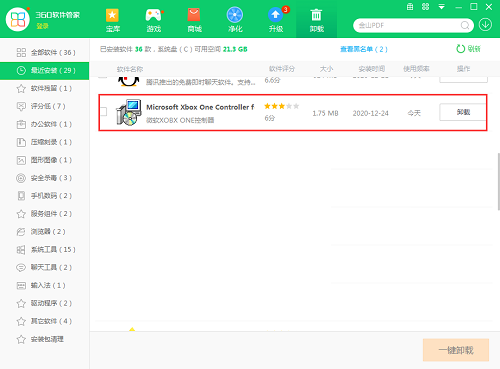Select 安全杀毒 (3) category
Viewport: 500px width, 369px height.
(x=45, y=178)
